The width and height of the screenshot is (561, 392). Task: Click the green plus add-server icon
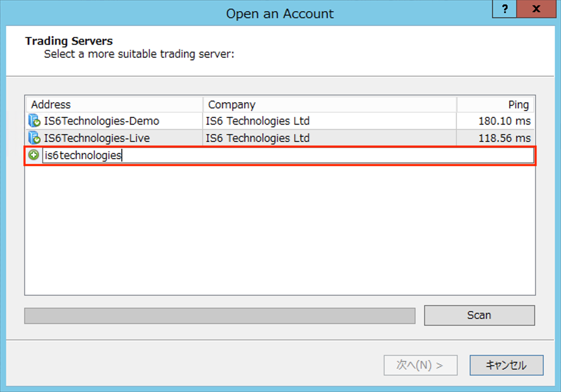34,155
